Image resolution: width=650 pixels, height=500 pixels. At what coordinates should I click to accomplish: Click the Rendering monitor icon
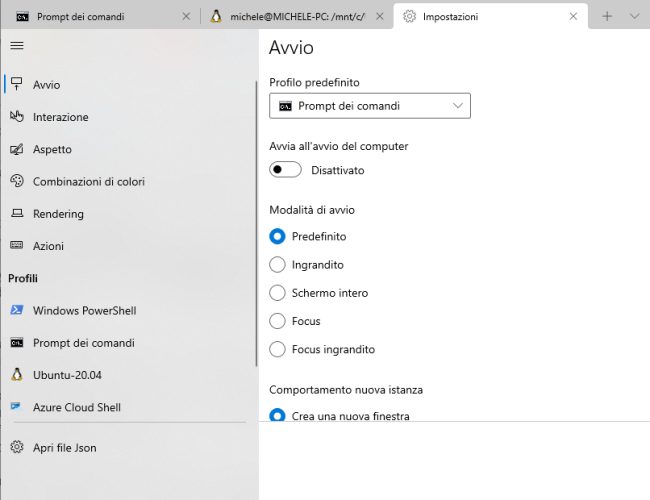(16, 214)
